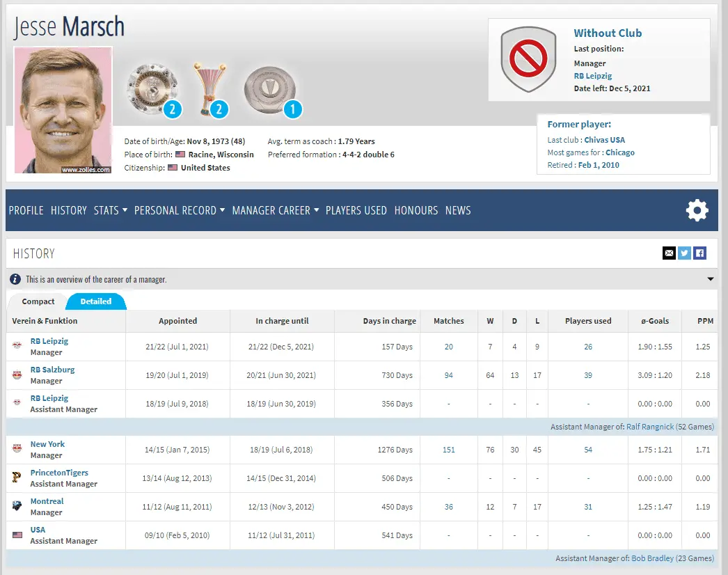728x575 pixels.
Task: Switch to the Detailed tab
Action: (x=95, y=301)
